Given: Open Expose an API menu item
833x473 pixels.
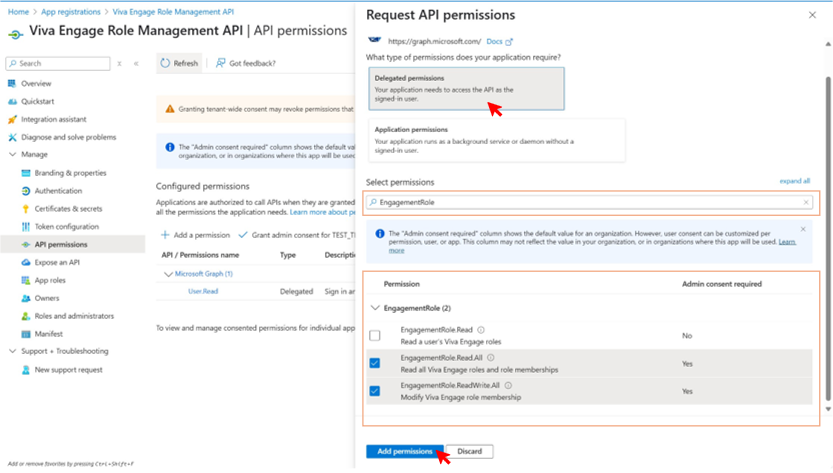Looking at the screenshot, I should [x=57, y=263].
